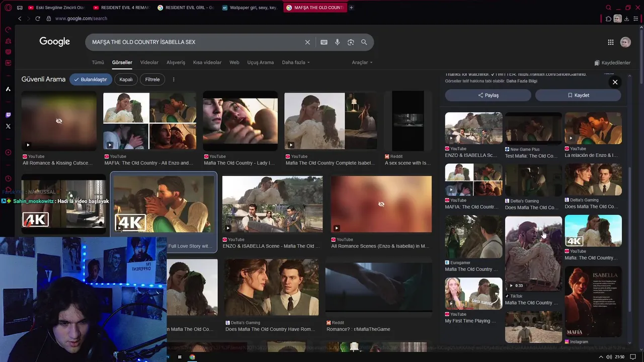Open the browser downloads icon
The width and height of the screenshot is (644, 362).
coord(626,19)
